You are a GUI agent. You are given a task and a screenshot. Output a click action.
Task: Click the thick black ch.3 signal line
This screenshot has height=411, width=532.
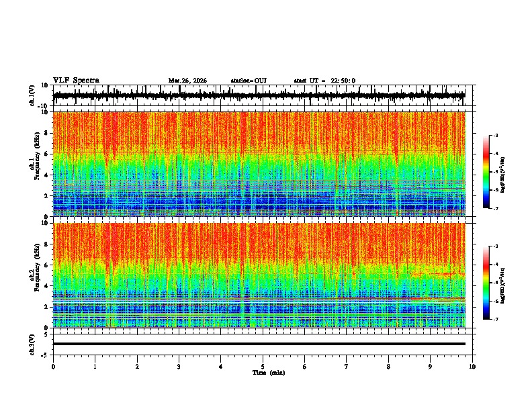(x=259, y=344)
